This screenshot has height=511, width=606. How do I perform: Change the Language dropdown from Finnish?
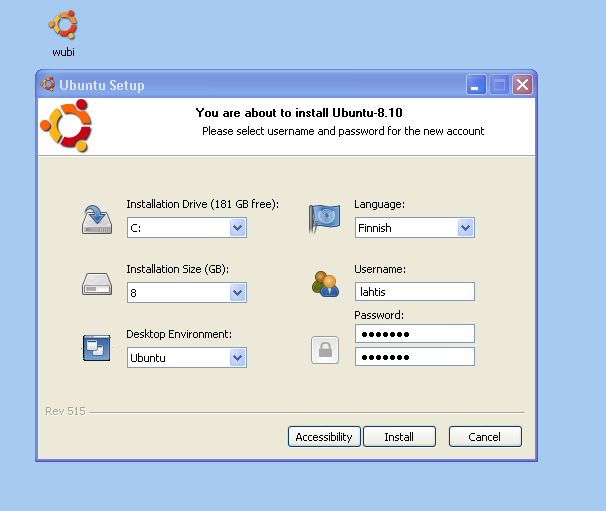click(465, 228)
